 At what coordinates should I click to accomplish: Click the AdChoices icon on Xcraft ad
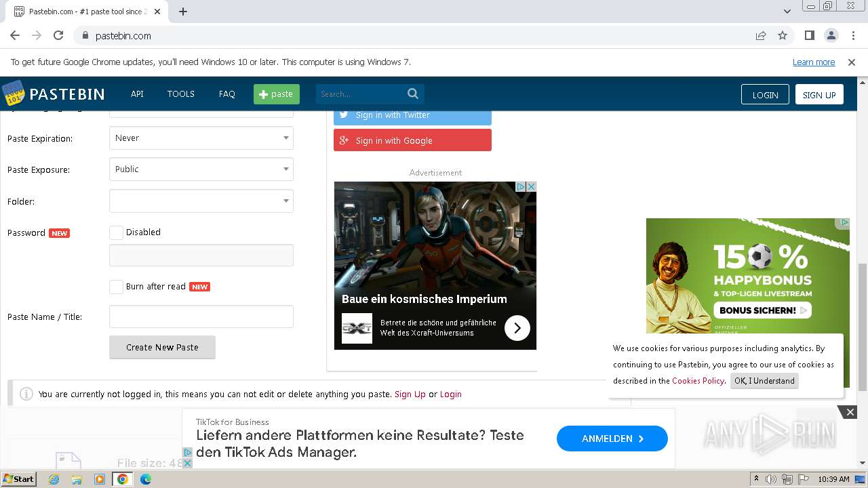[x=521, y=186]
